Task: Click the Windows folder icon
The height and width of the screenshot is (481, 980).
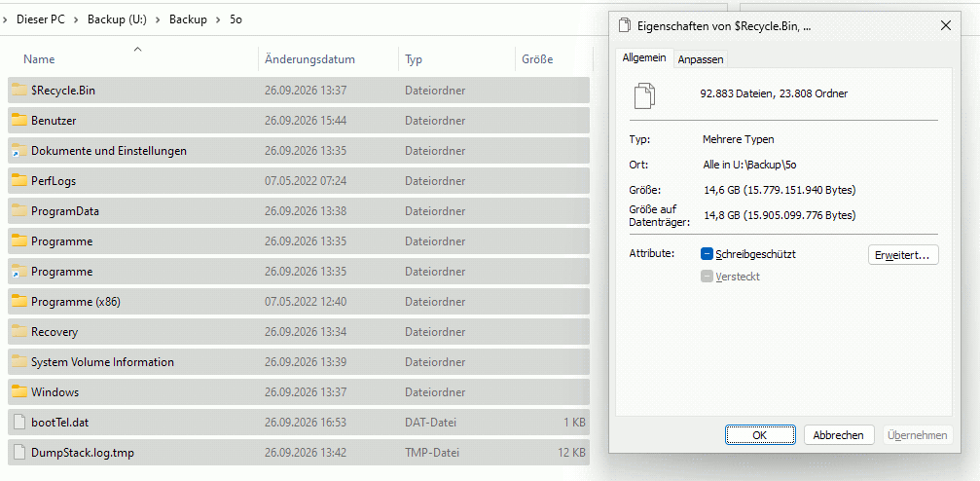Action: [19, 392]
